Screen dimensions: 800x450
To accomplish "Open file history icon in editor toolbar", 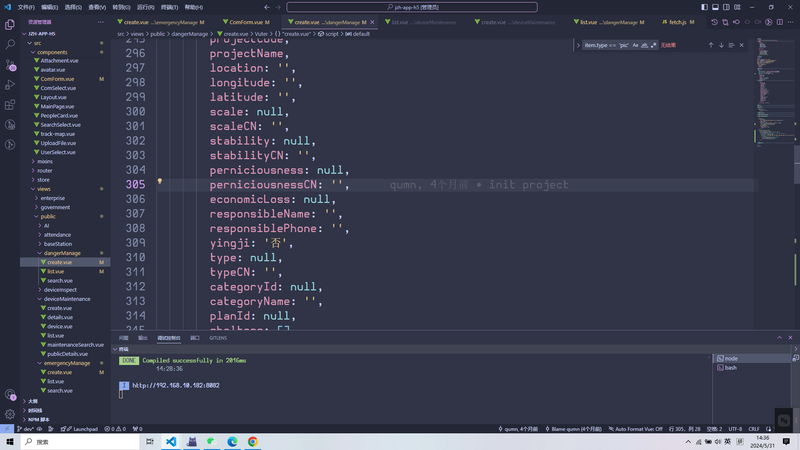I will pos(714,22).
